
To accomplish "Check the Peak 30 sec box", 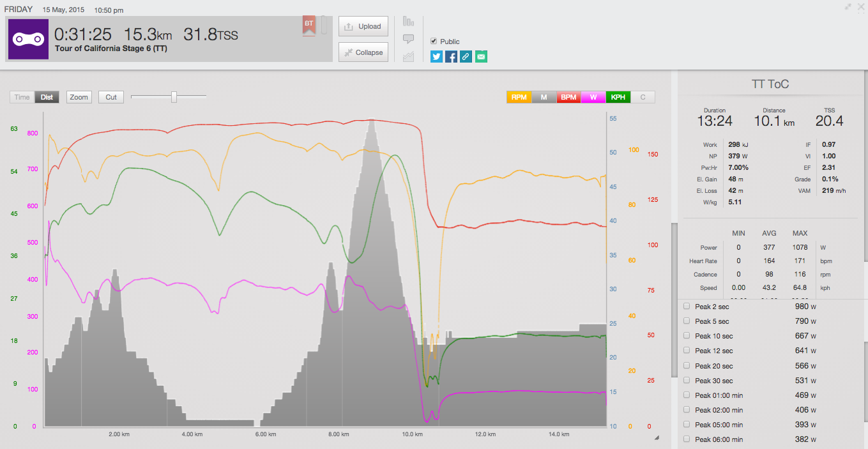I will (687, 380).
